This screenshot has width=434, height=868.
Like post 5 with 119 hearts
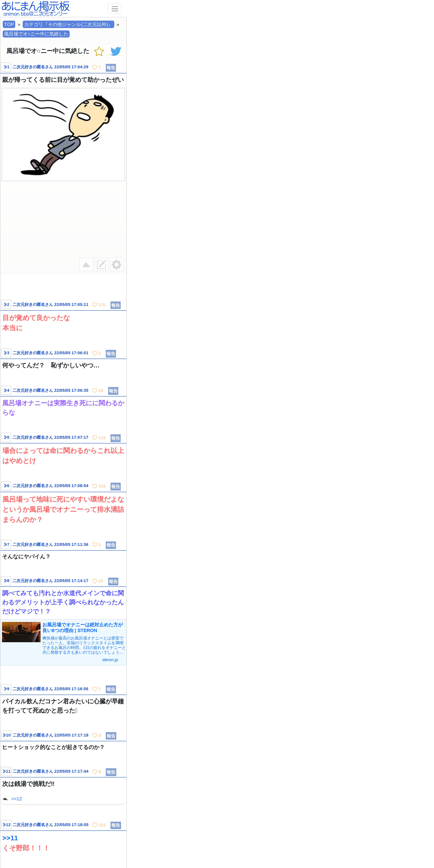pyautogui.click(x=95, y=438)
